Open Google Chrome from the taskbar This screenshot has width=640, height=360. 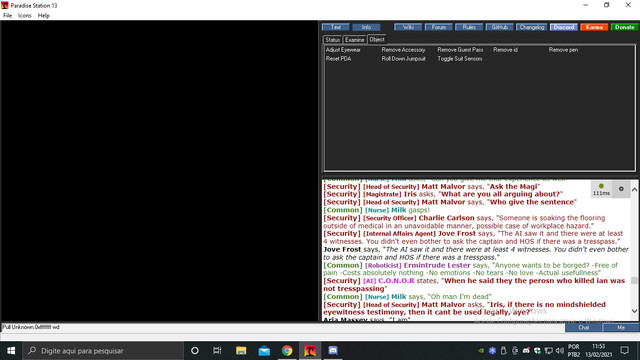(287, 351)
